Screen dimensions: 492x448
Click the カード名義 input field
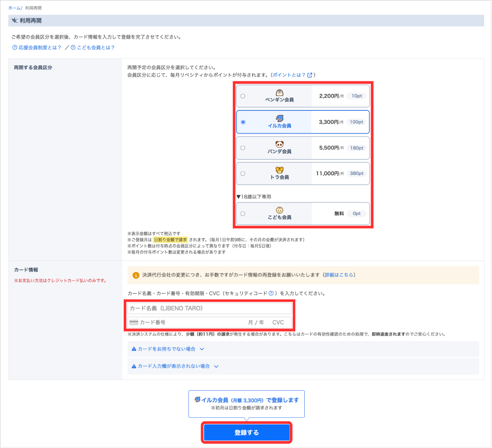210,308
